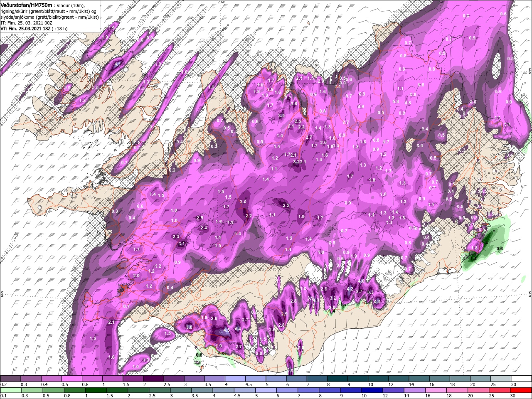532x399 pixels.
Task: Select top-row legend swatch between 0.5 and 0.8
Action: click(x=72, y=378)
